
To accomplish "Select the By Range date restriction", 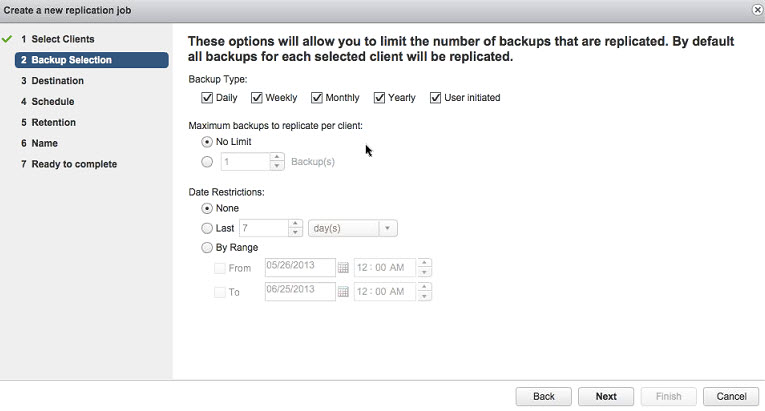I will 207,247.
